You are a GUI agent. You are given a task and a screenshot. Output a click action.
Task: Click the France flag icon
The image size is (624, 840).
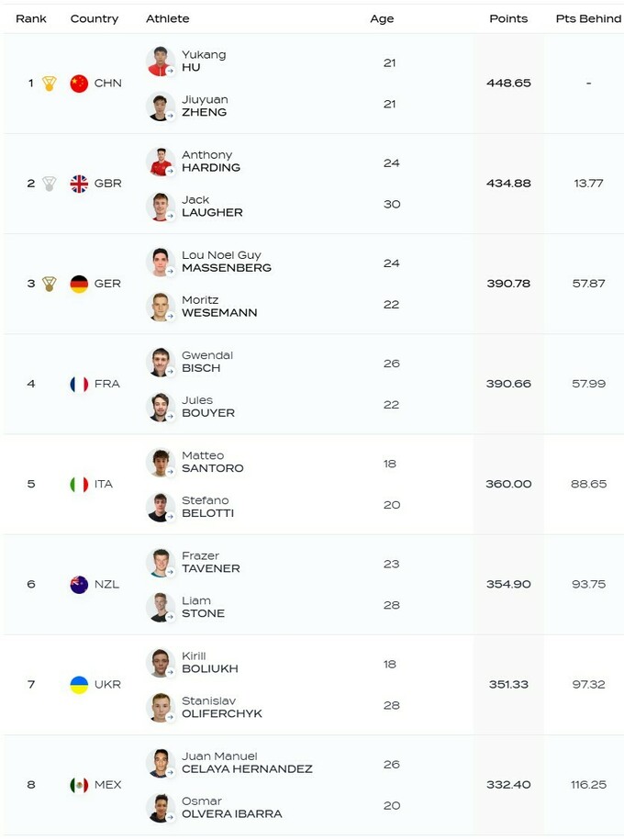(79, 384)
